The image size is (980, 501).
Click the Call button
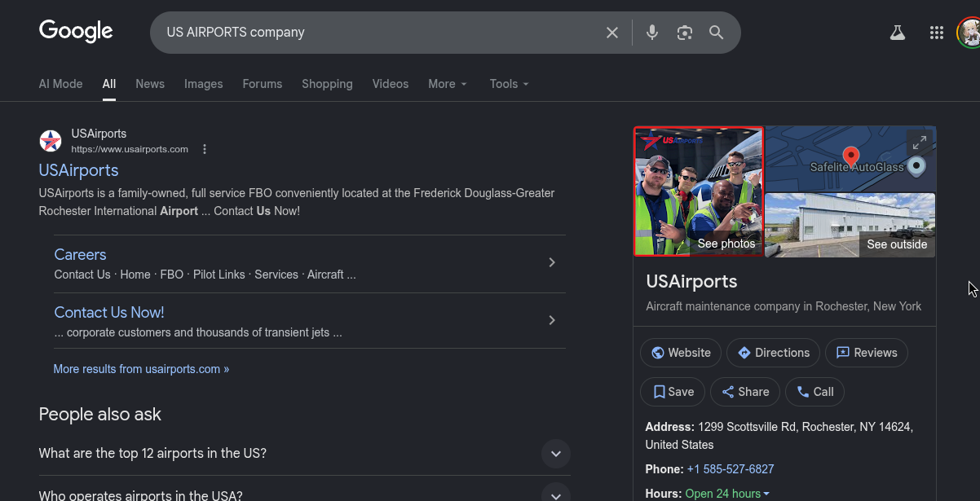[814, 392]
